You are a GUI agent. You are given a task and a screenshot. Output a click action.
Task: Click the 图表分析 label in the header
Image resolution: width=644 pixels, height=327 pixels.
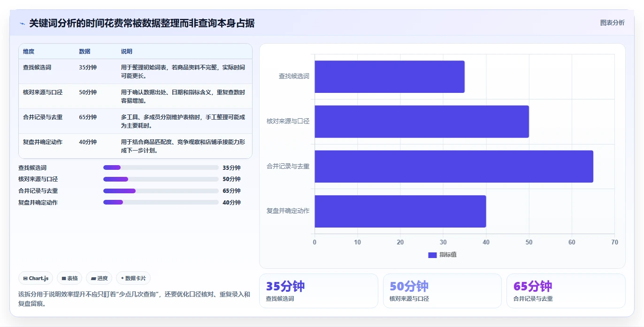click(612, 23)
